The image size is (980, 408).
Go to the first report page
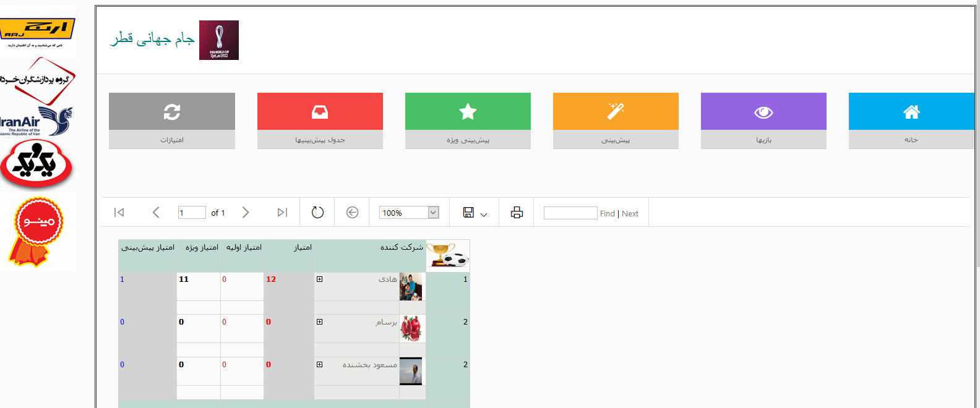119,213
